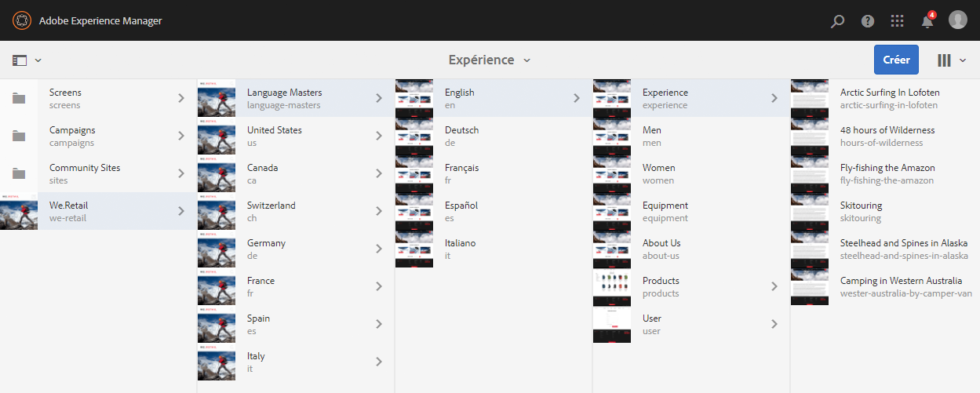The height and width of the screenshot is (393, 980).
Task: Select the Products page thumbnail
Action: 612,286
